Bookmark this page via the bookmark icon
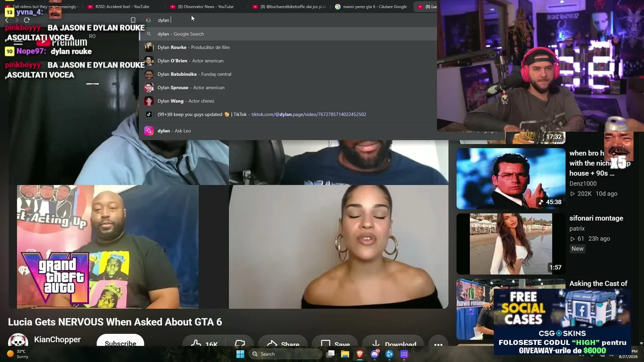Image resolution: width=644 pixels, height=362 pixels. pyautogui.click(x=133, y=20)
